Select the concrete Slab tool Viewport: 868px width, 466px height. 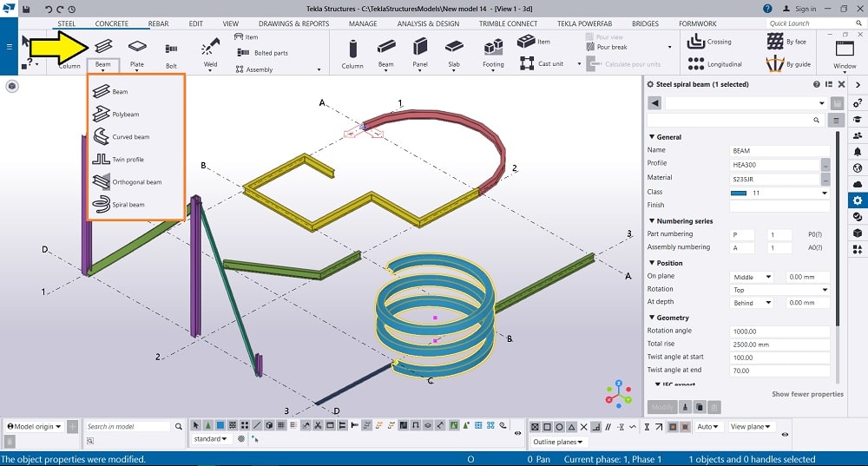pyautogui.click(x=453, y=46)
